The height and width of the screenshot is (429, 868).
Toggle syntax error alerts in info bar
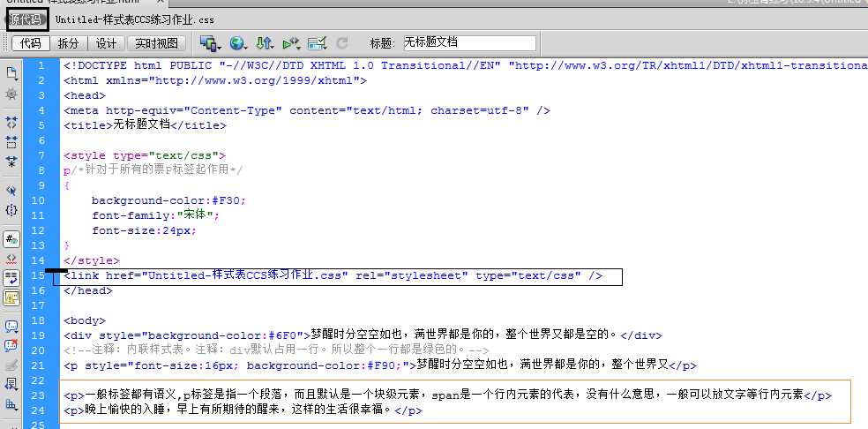click(x=11, y=298)
